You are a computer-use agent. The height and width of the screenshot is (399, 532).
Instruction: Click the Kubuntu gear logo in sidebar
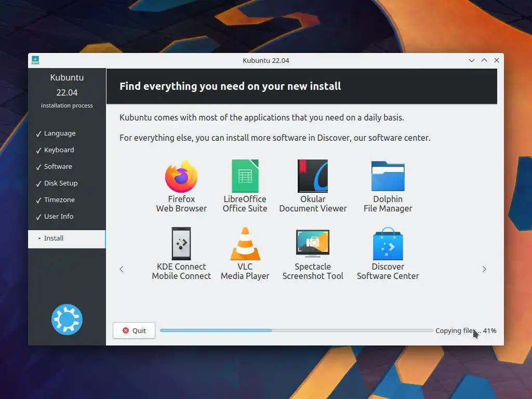click(67, 320)
